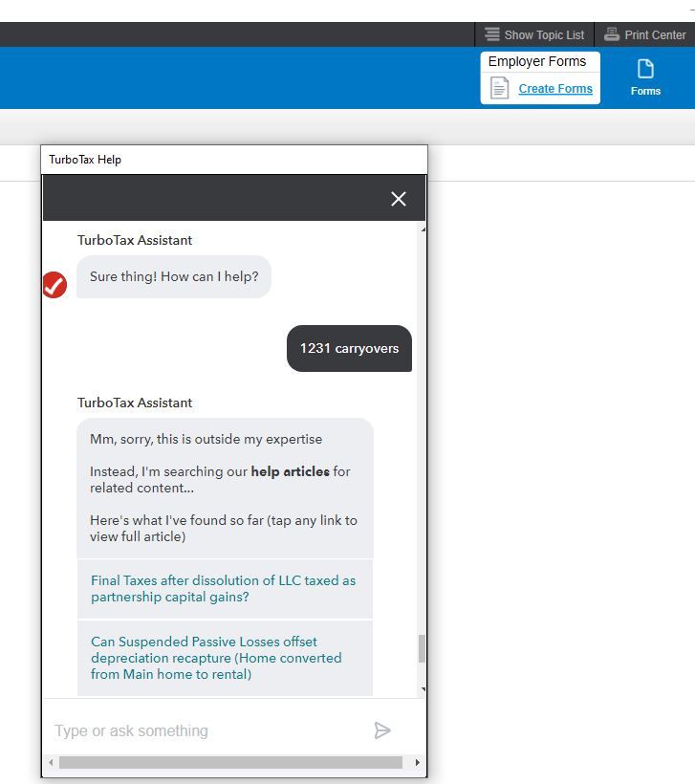695x784 pixels.
Task: Close the TurboTax Help chat panel
Action: click(398, 199)
